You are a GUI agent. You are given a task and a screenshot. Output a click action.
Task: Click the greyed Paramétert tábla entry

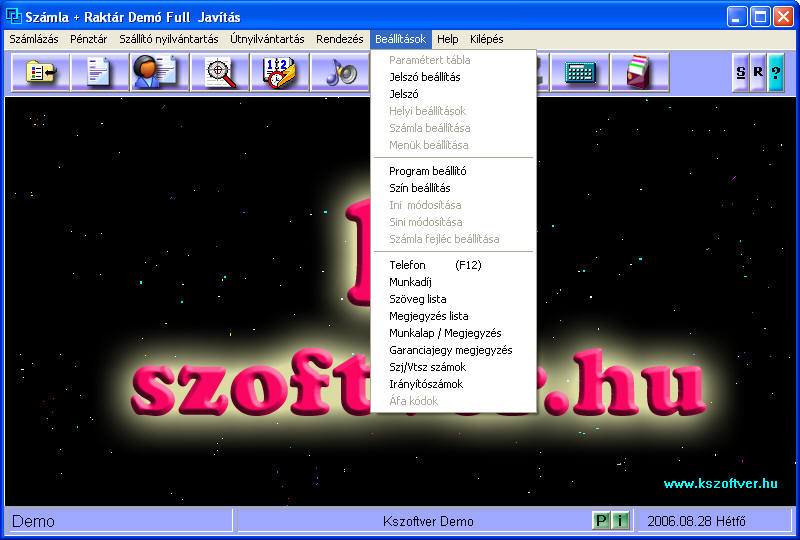point(454,60)
